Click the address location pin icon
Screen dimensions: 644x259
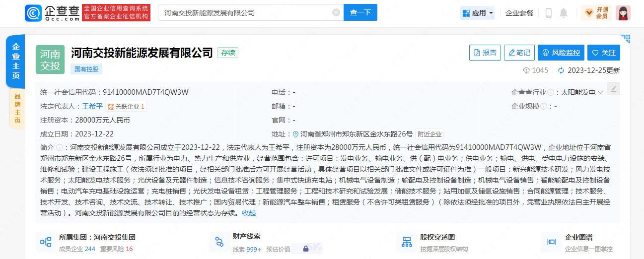tap(296, 134)
